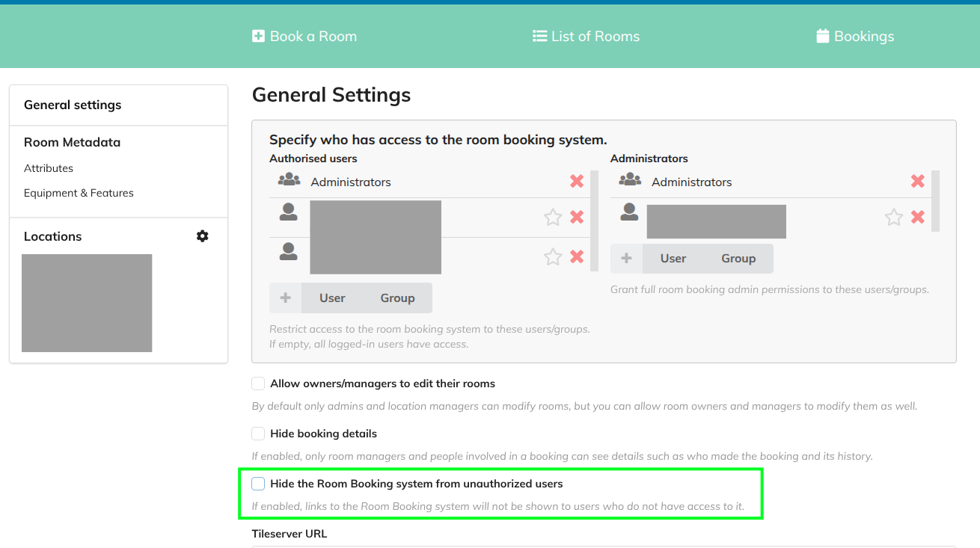980x548 pixels.
Task: Enable Allow owners/managers to edit their rooms
Action: [x=259, y=384]
